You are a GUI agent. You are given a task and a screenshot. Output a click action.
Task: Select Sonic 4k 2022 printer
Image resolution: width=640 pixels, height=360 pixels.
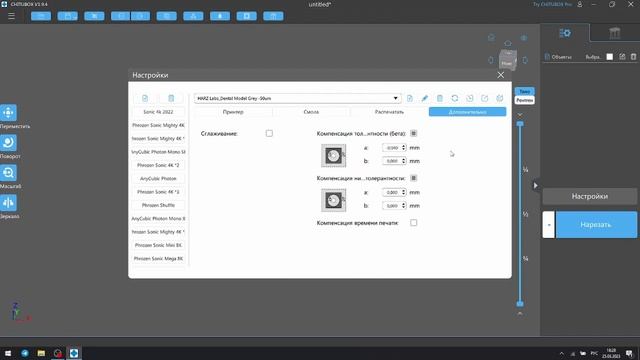click(158, 112)
